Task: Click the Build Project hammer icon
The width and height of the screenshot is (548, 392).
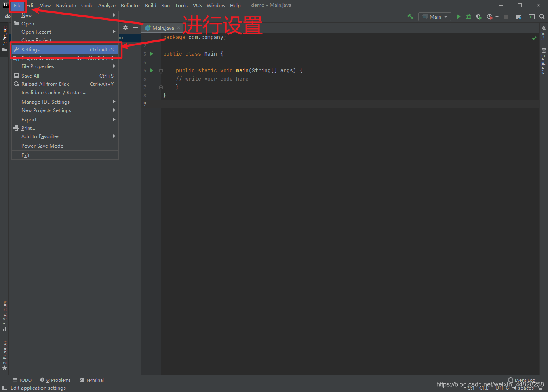Action: (410, 17)
